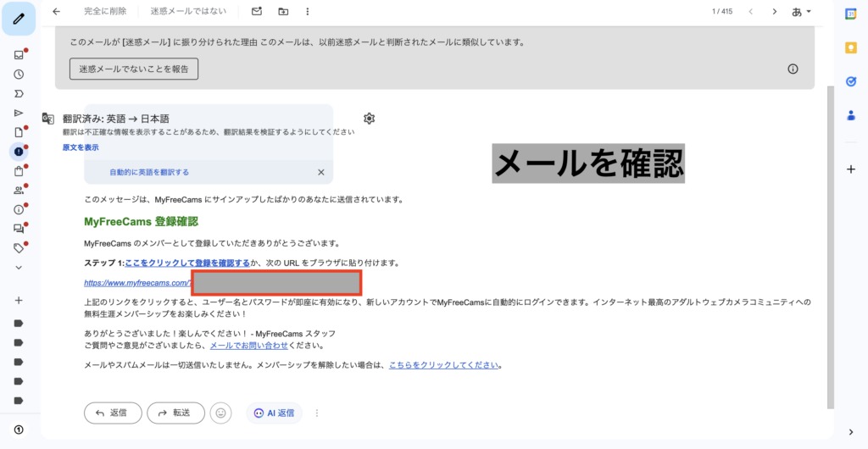Click the plus to get add-ons
This screenshot has height=449, width=868.
pyautogui.click(x=851, y=169)
